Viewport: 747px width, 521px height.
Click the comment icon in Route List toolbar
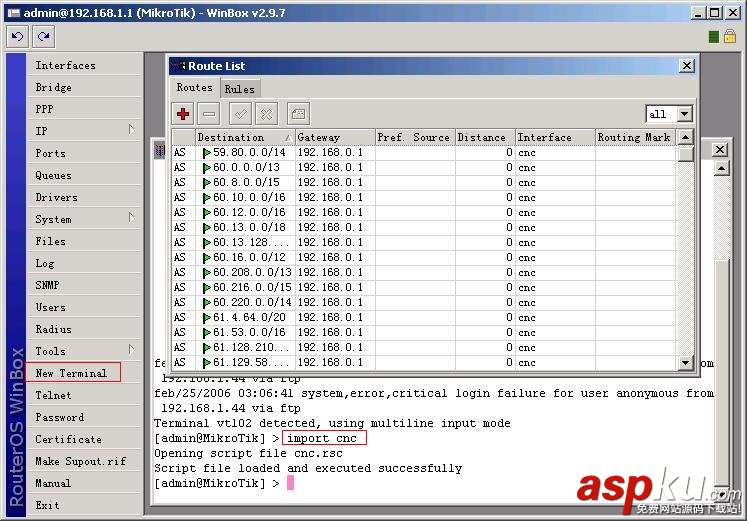point(299,114)
